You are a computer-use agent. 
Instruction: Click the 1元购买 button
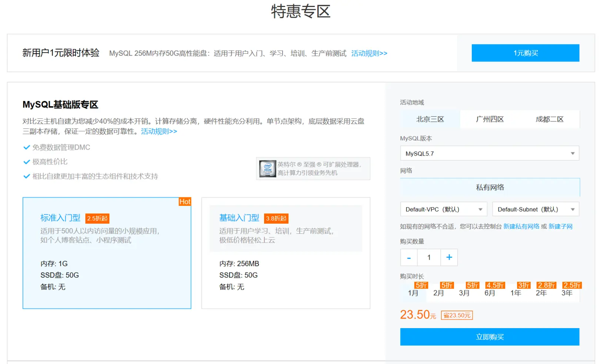tap(525, 53)
